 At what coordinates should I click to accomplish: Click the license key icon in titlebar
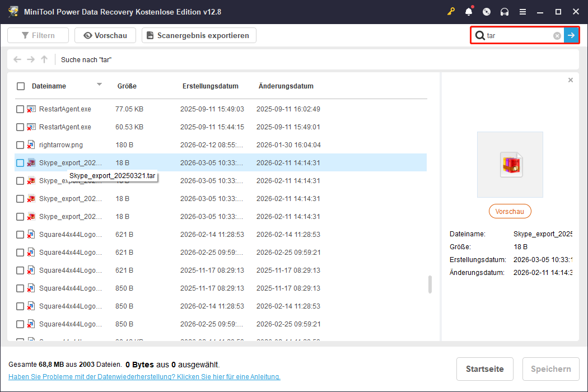451,11
